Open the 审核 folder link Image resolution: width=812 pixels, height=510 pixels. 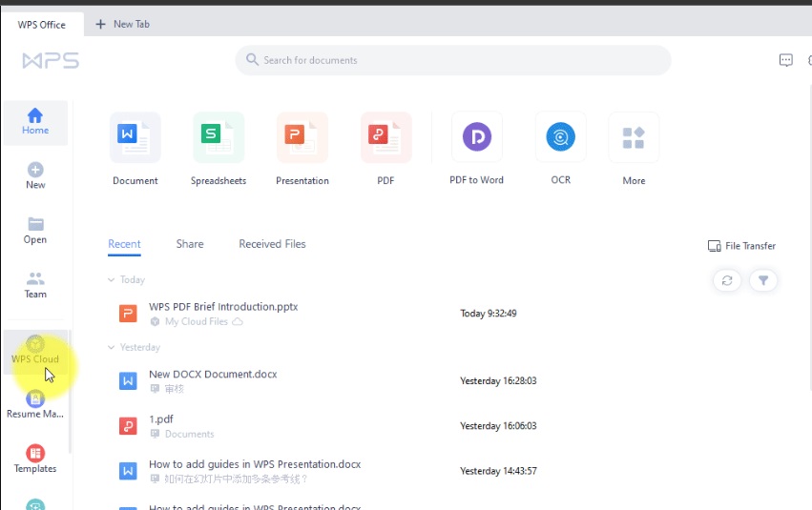(x=175, y=389)
